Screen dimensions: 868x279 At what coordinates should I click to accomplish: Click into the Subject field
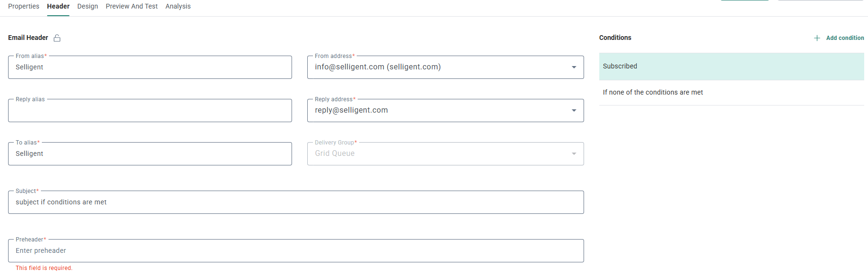coord(296,202)
